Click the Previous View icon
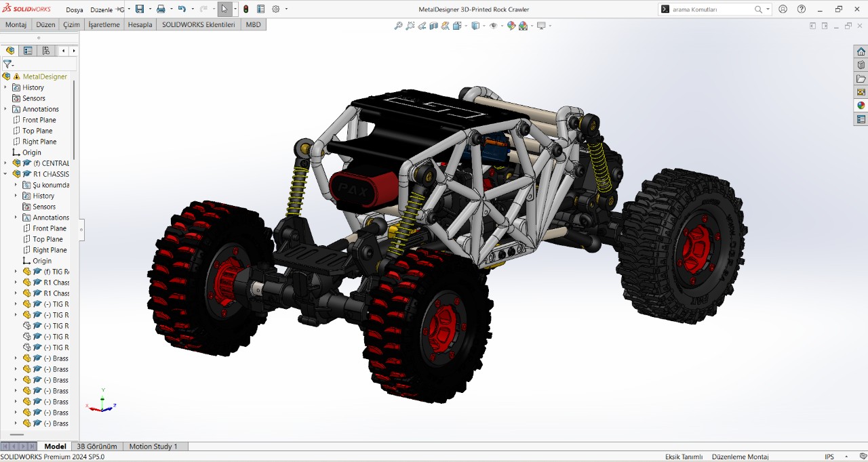868x462 pixels. pyautogui.click(x=422, y=26)
